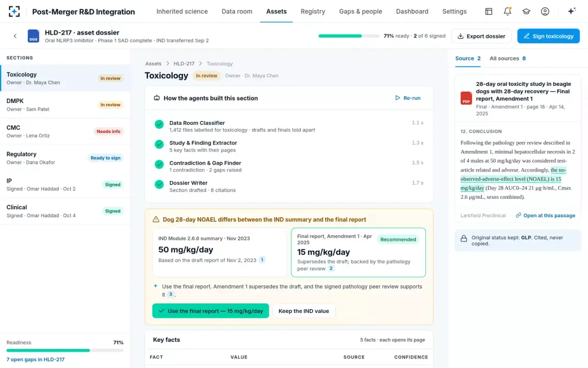Open citation 2 on the final report card
The width and height of the screenshot is (588, 368).
[331, 269]
